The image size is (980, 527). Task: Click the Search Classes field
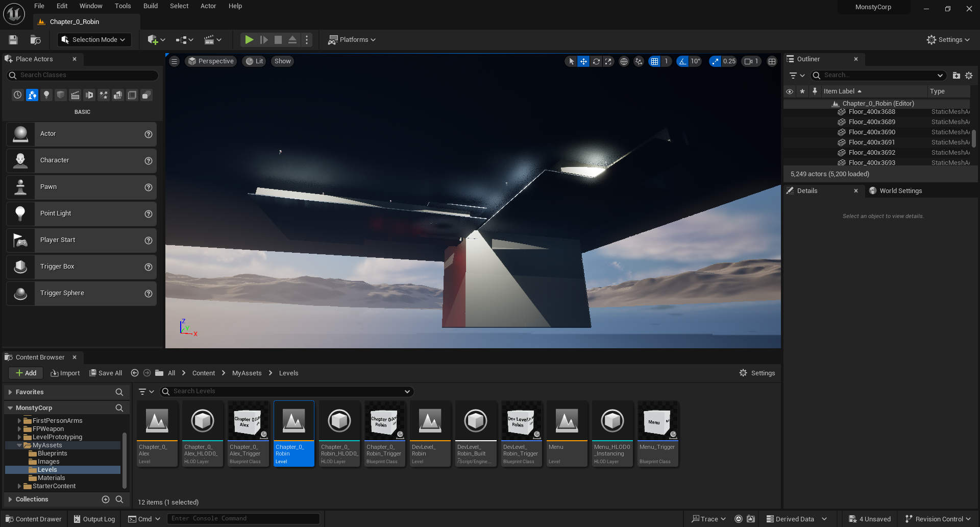(83, 75)
